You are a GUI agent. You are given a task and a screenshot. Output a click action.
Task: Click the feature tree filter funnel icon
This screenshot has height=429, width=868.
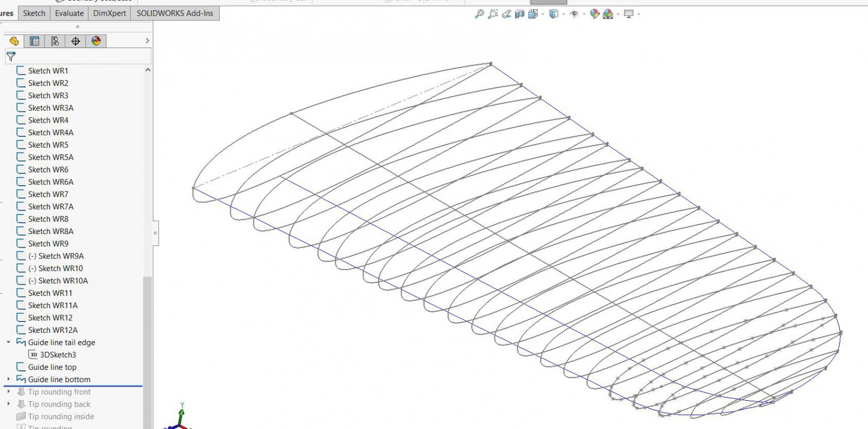11,56
